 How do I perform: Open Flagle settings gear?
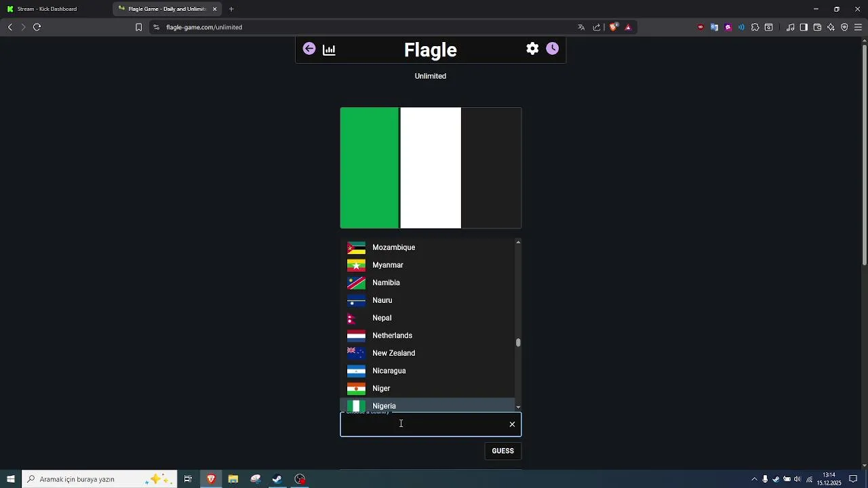(x=532, y=49)
